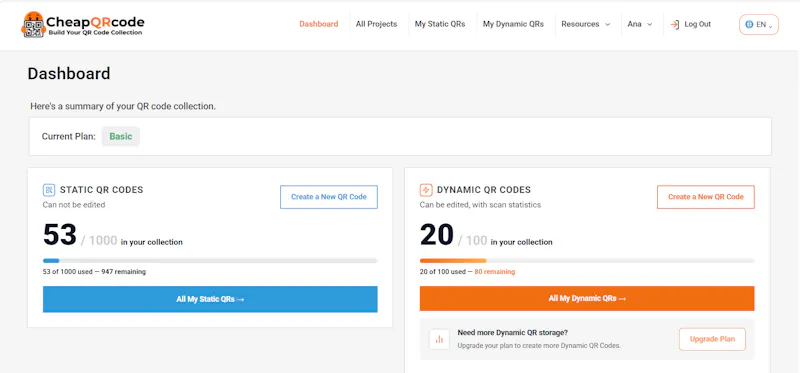Expand the Resources dropdown menu

(x=586, y=24)
